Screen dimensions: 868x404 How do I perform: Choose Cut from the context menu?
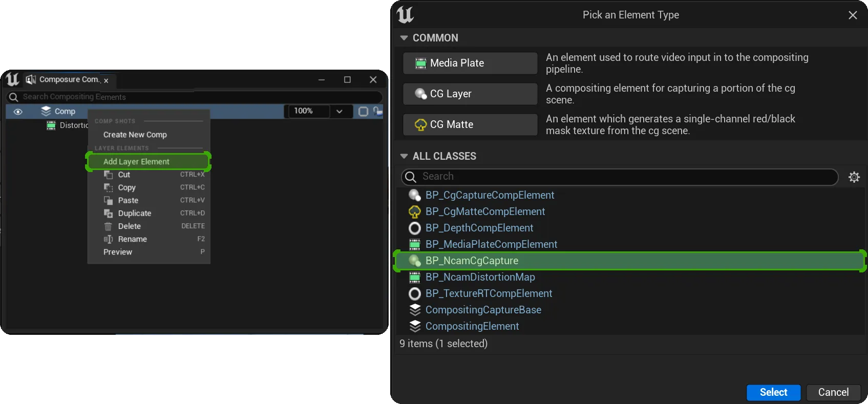[149, 175]
